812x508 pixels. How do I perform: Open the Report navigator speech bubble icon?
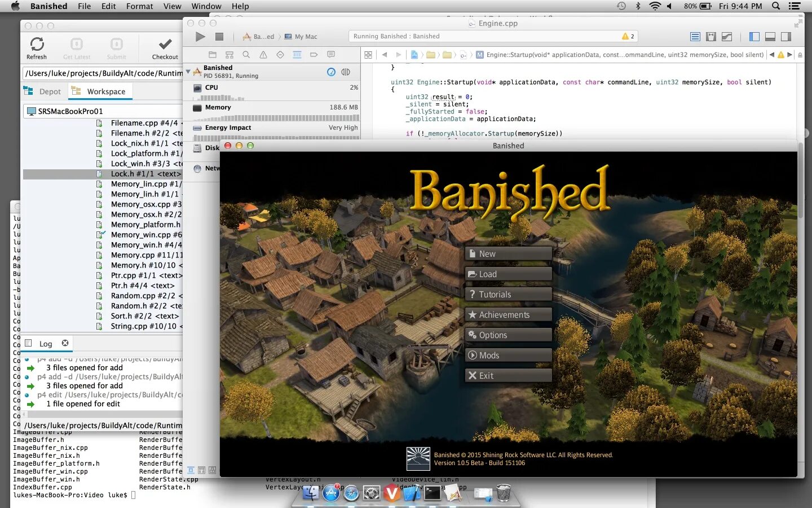[x=331, y=55]
